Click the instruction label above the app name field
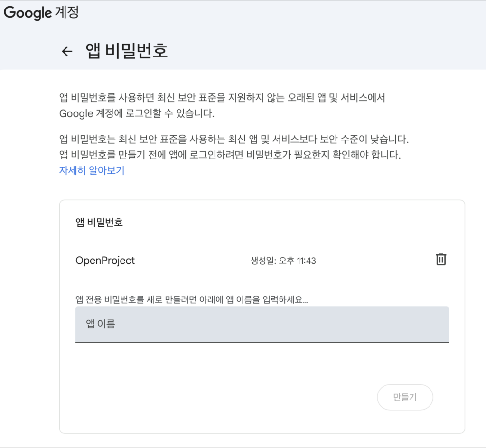 coord(192,299)
